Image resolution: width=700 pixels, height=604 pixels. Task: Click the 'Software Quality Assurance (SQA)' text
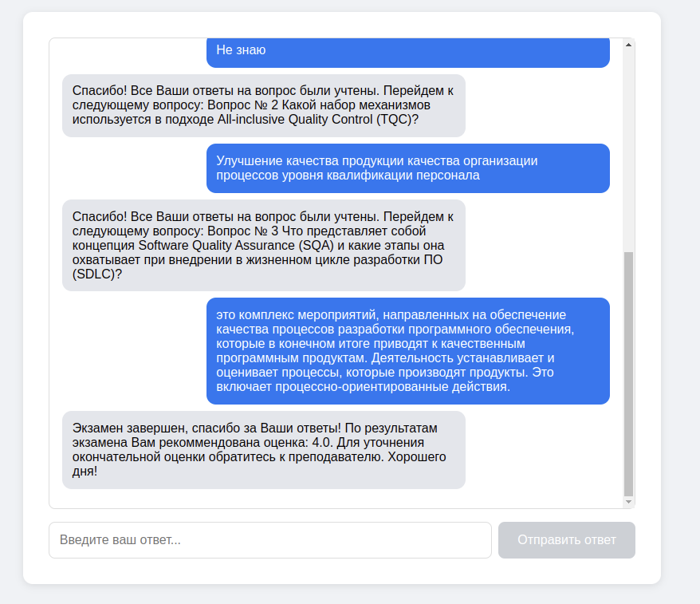tap(236, 246)
